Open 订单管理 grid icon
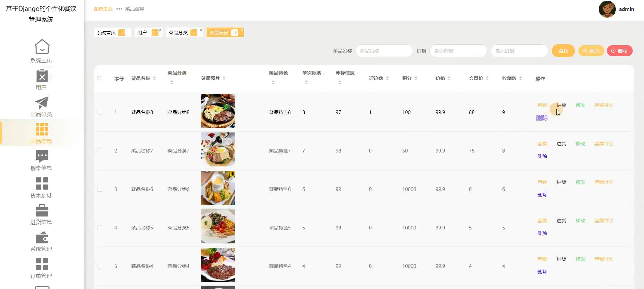 pyautogui.click(x=42, y=264)
